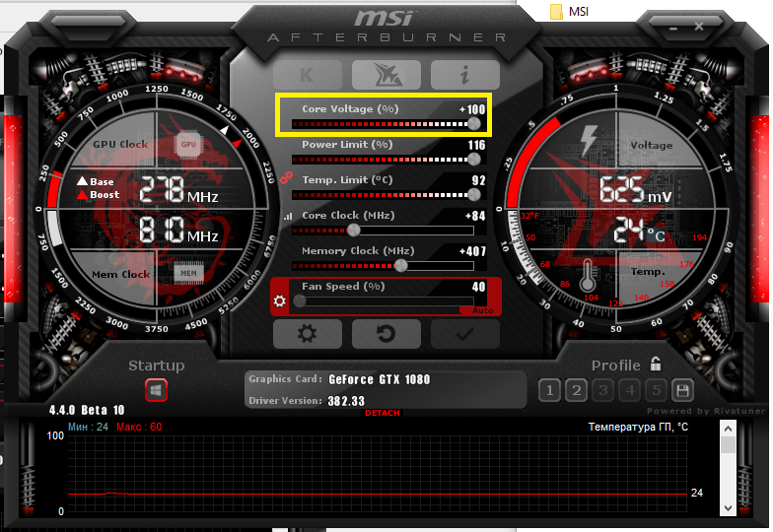Image resolution: width=773 pixels, height=532 pixels.
Task: Toggle the fan speed settings gear icon
Action: (280, 300)
